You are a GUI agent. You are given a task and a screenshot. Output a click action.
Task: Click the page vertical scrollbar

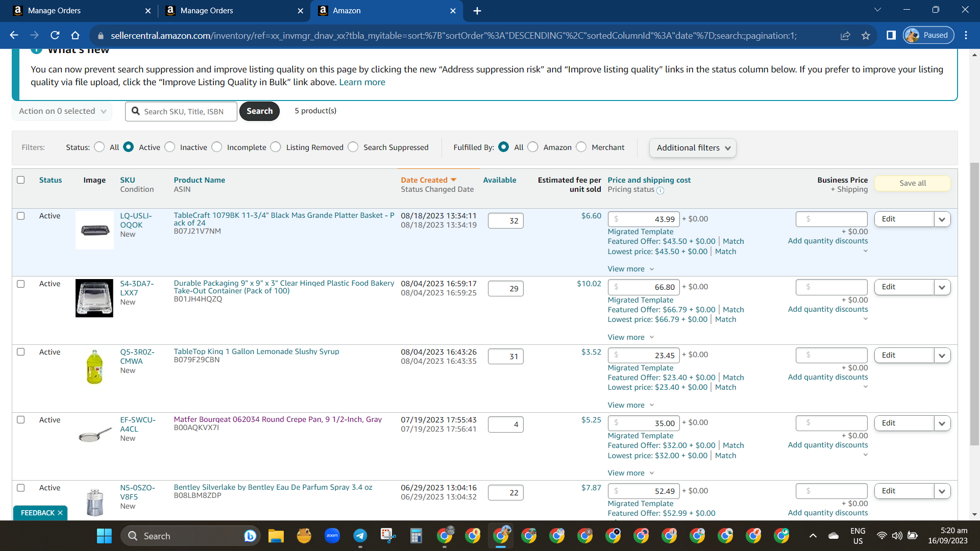[x=974, y=304]
